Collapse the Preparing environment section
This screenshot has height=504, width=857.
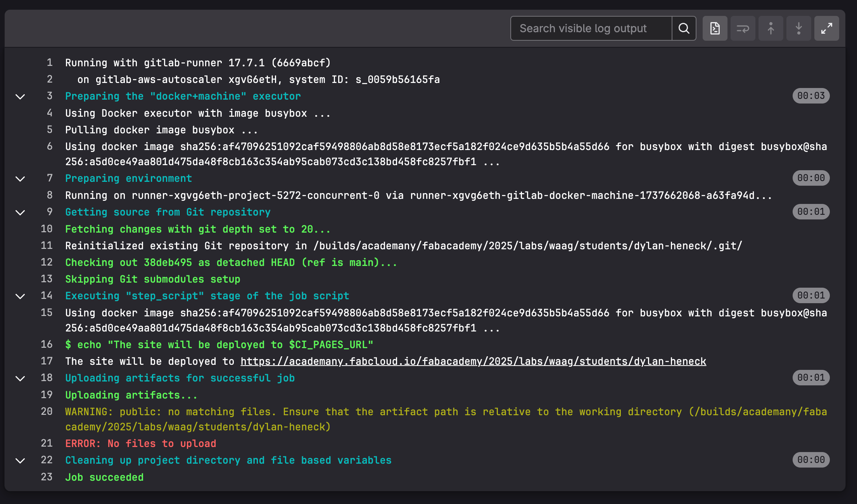tap(20, 179)
